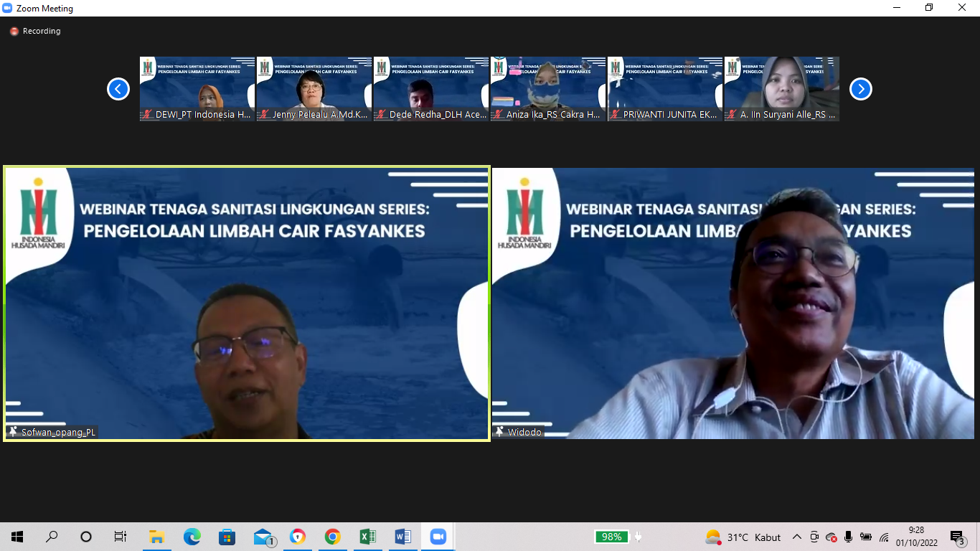Select Aniza Ika_RS Cakra participant thumbnail
The width and height of the screenshot is (980, 551).
pyautogui.click(x=548, y=89)
